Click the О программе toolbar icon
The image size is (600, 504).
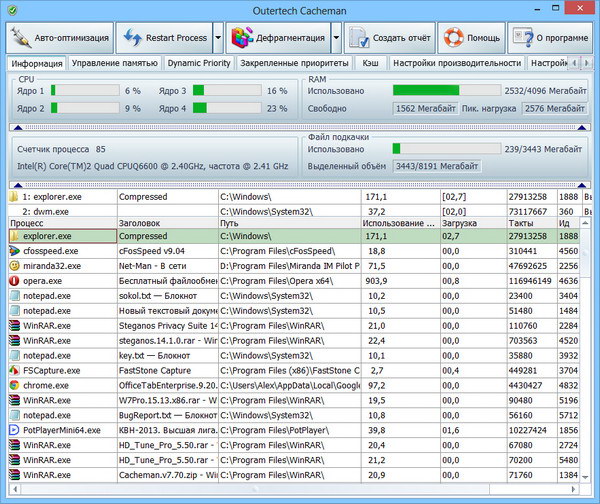[x=522, y=38]
